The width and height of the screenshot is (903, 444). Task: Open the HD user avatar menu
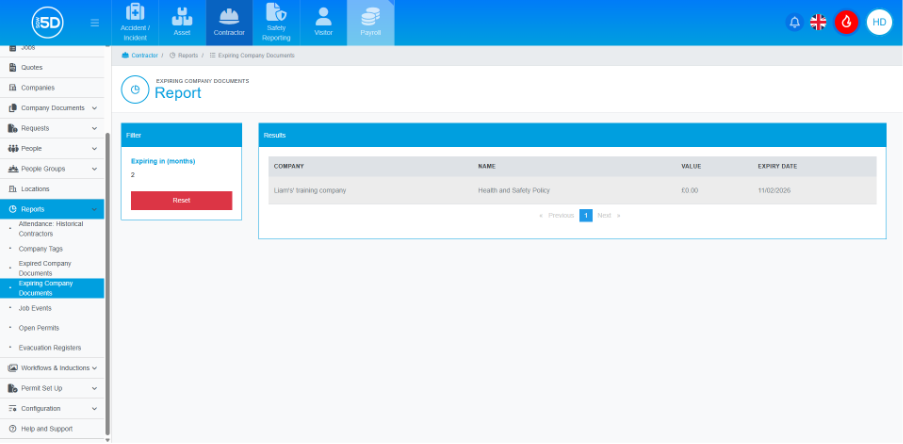(x=879, y=22)
